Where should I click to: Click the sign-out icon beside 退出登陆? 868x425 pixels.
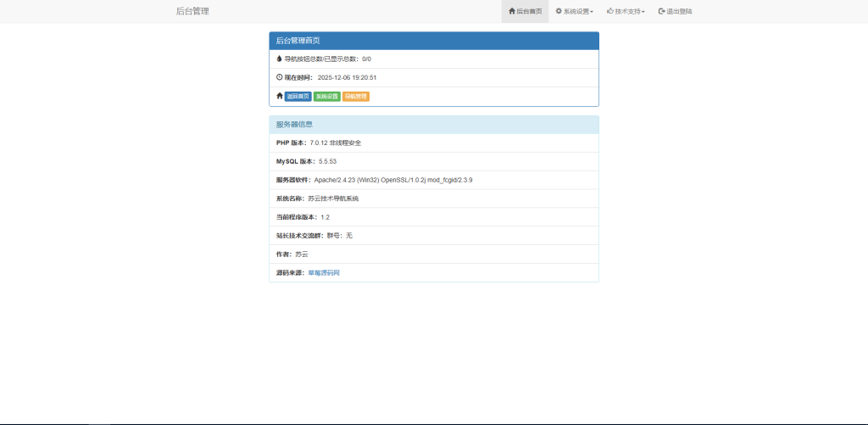662,11
